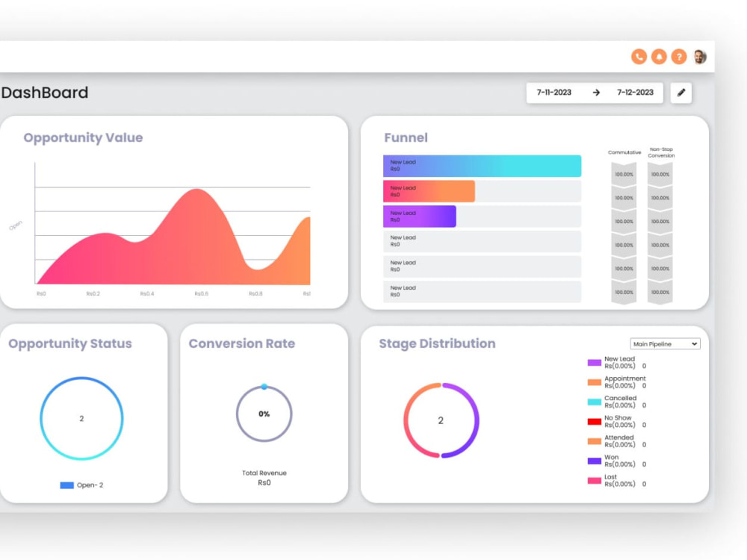Screen dimensions: 747x560
Task: Click the 0% Conversion Rate ring
Action: tap(264, 414)
